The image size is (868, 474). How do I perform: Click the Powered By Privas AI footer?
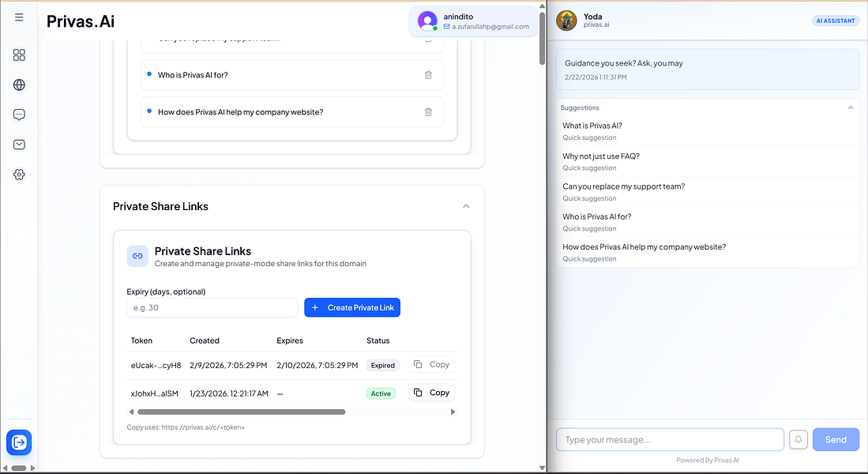(708, 460)
